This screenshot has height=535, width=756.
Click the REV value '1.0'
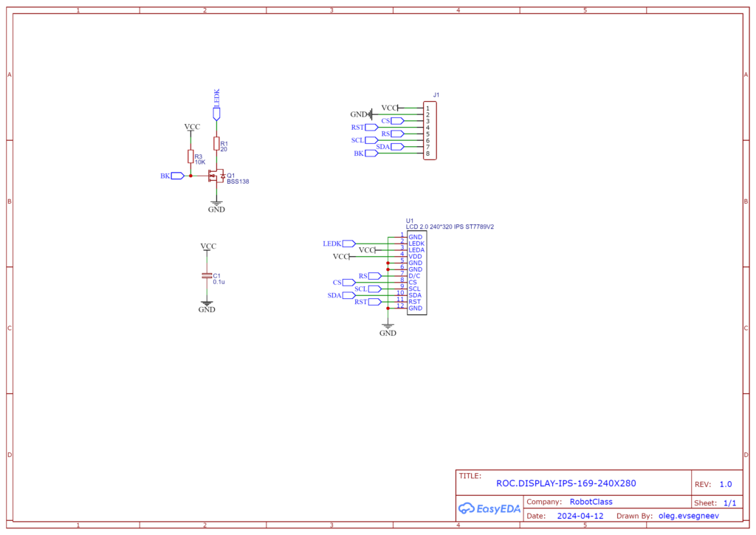[726, 484]
